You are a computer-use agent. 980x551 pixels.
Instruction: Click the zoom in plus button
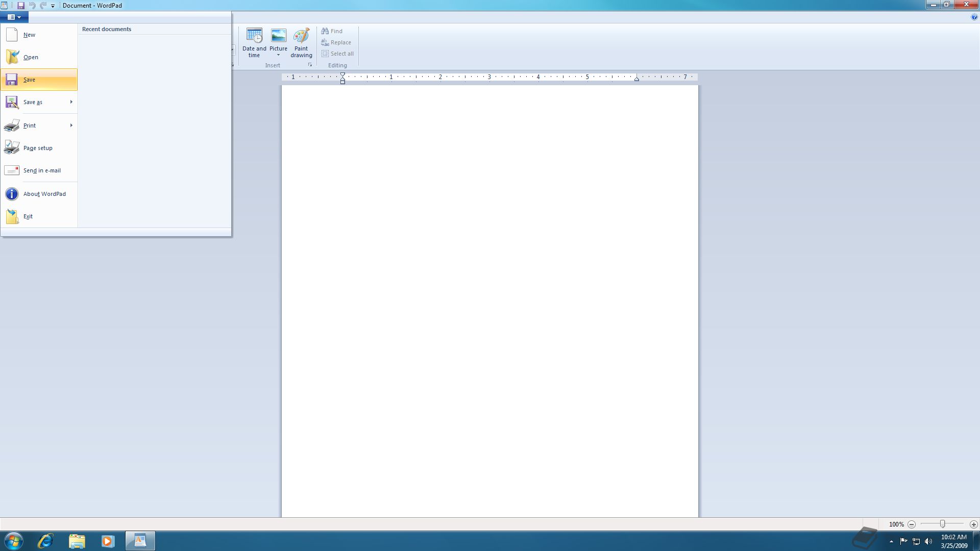pyautogui.click(x=974, y=524)
